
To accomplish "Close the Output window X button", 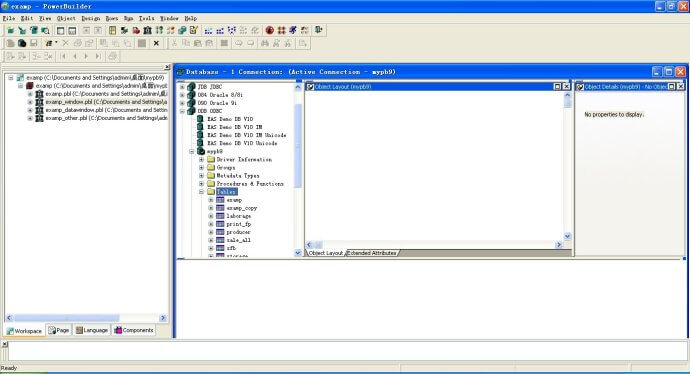I will pyautogui.click(x=5, y=344).
